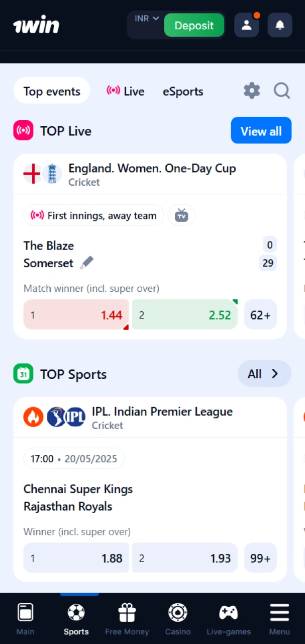Image resolution: width=305 pixels, height=644 pixels.
Task: Select the Top events tab
Action: (x=52, y=91)
